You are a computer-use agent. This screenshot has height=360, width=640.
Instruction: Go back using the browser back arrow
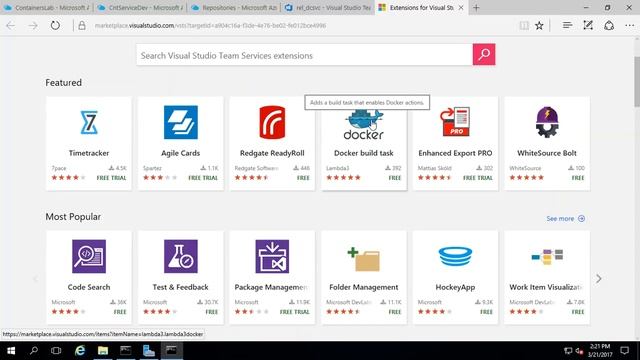coord(11,25)
